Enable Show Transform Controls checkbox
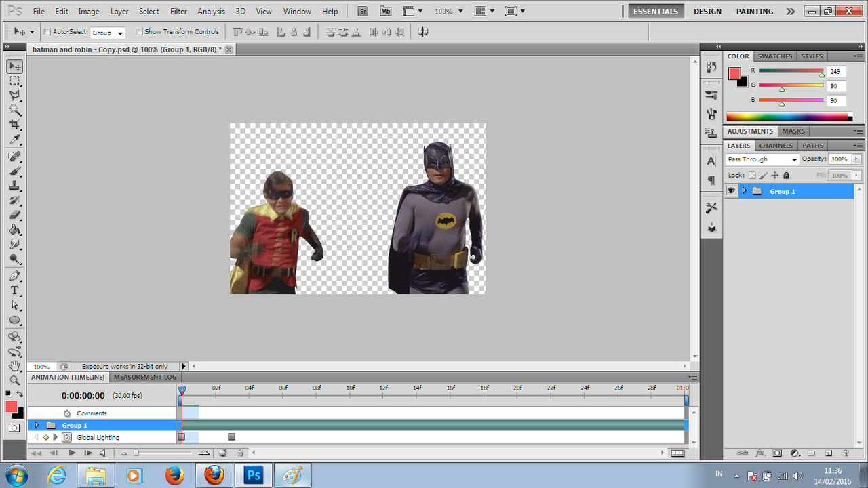Image resolution: width=868 pixels, height=488 pixels. (x=139, y=31)
